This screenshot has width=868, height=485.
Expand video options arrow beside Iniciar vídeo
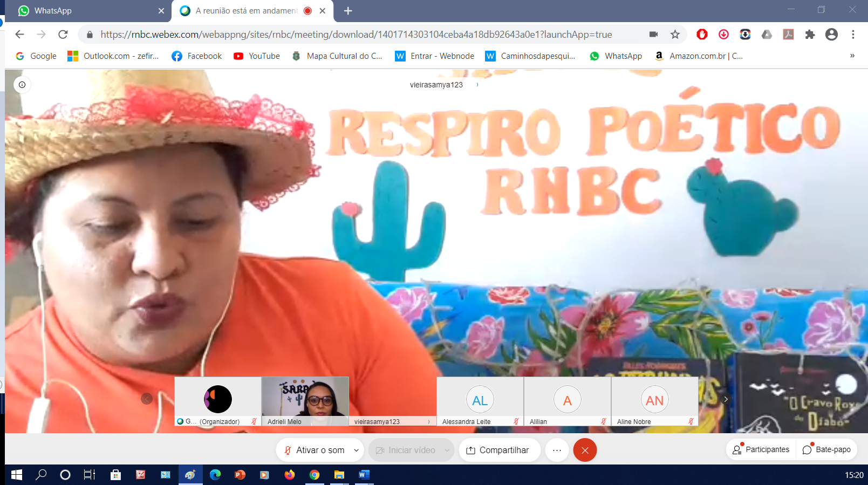click(447, 450)
